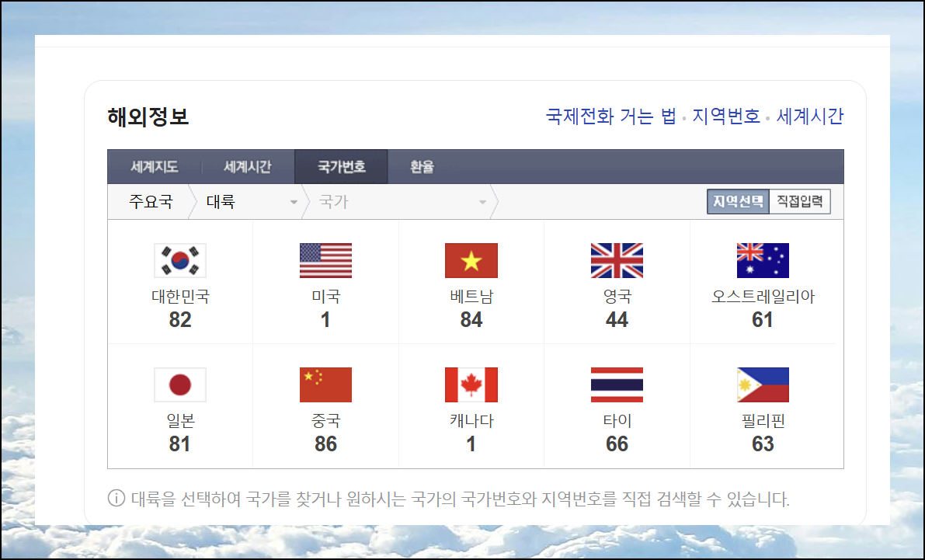Switch to the 세계지도 tab
Viewport: 925px width, 560px height.
pos(154,167)
